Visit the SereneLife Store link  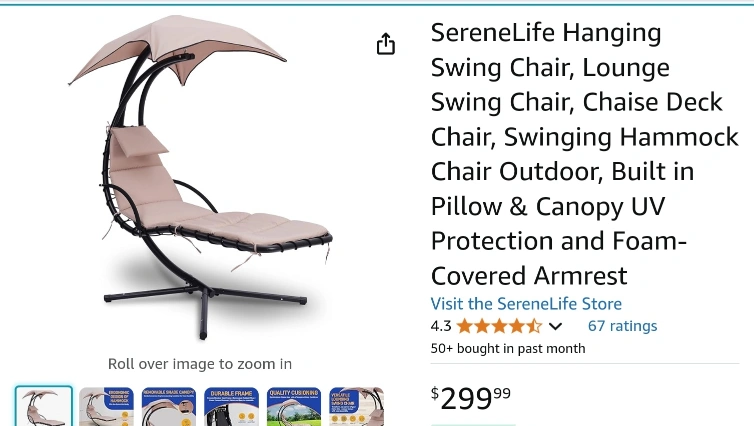[x=526, y=304]
